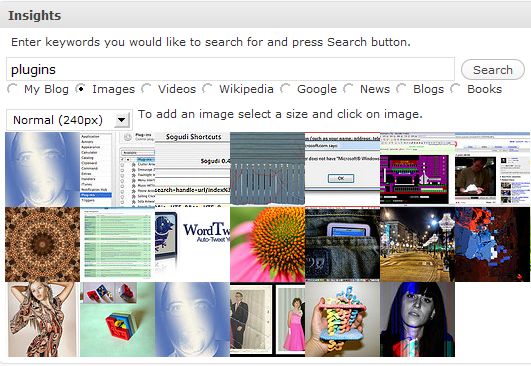Add the gray striped fence image
The image size is (531, 366).
pyautogui.click(x=268, y=169)
